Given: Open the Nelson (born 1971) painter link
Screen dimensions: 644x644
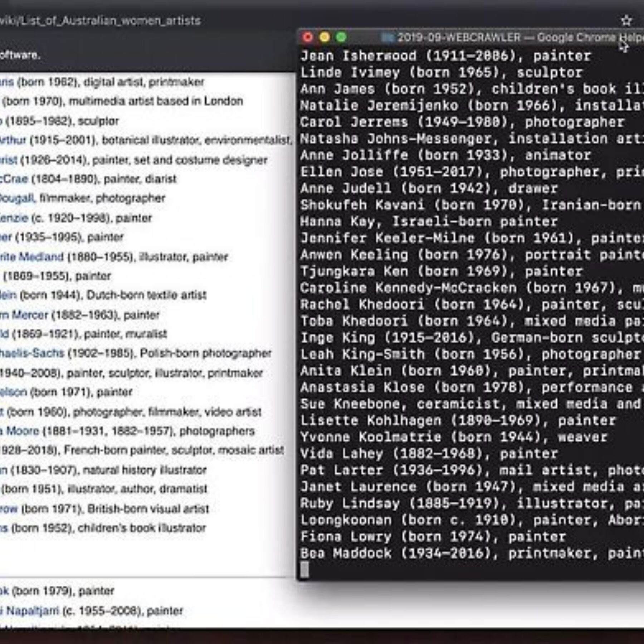Looking at the screenshot, I should coord(13,392).
